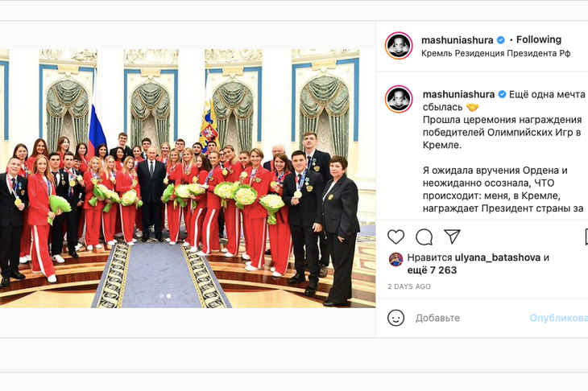Select the second carousel dot indicator

169,296
